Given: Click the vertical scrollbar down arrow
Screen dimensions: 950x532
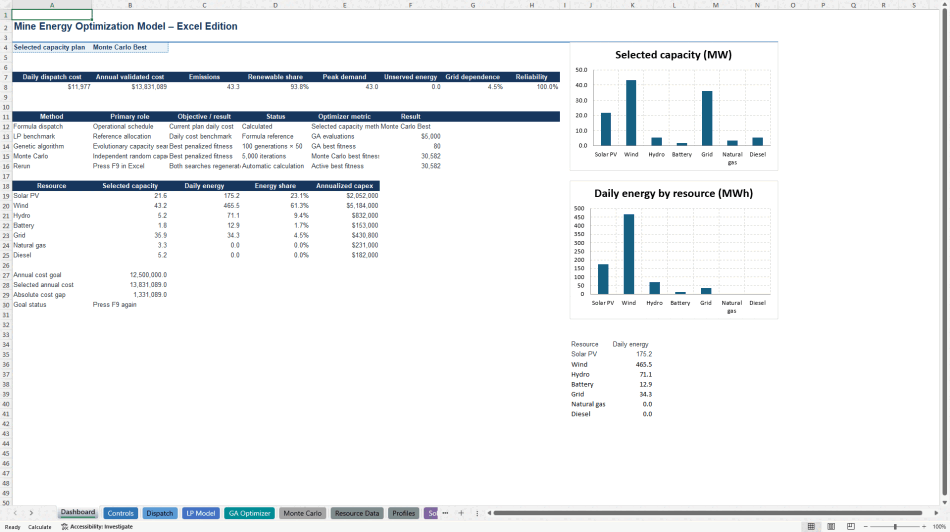Looking at the screenshot, I should (945, 502).
